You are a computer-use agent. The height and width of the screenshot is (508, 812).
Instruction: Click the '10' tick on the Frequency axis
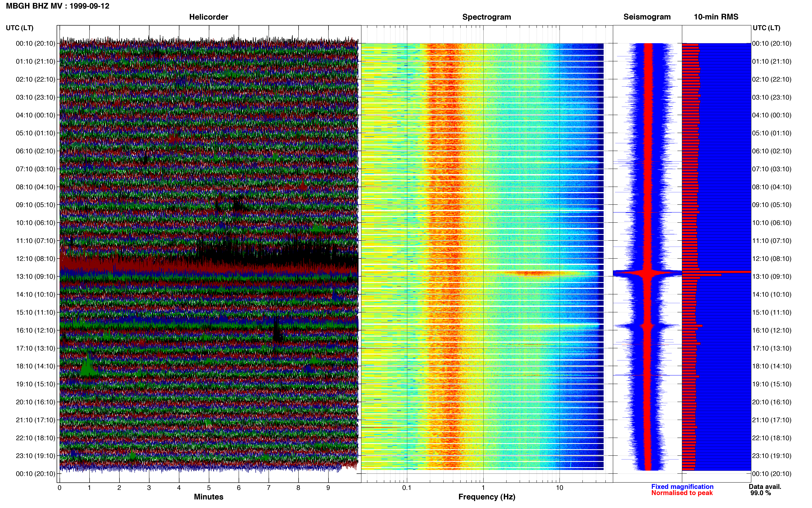pyautogui.click(x=559, y=488)
